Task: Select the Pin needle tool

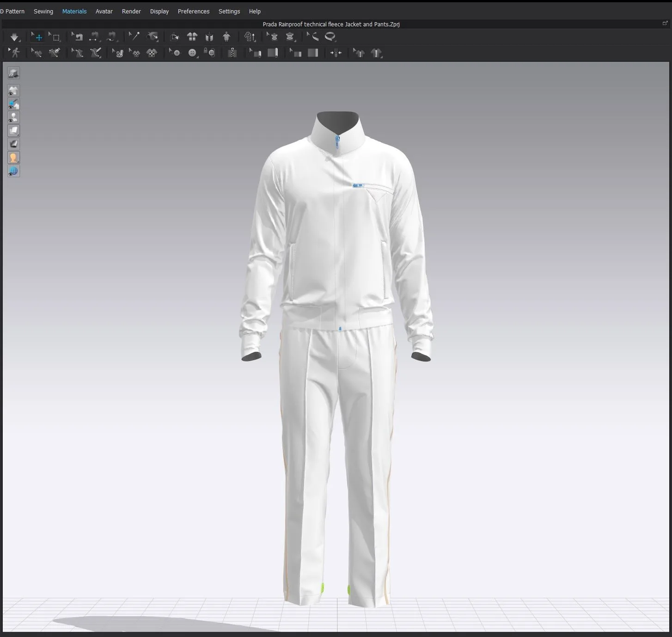Action: coord(134,37)
